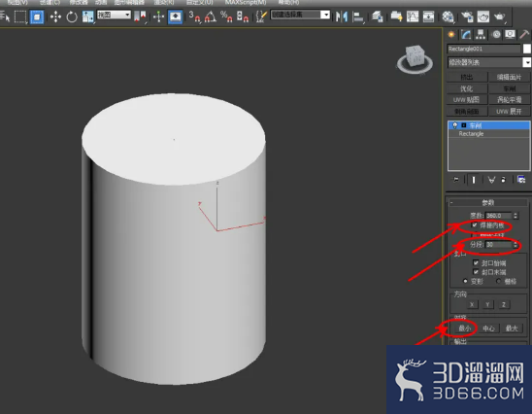
Task: Click the Rectangle001 object name field
Action: (x=483, y=49)
